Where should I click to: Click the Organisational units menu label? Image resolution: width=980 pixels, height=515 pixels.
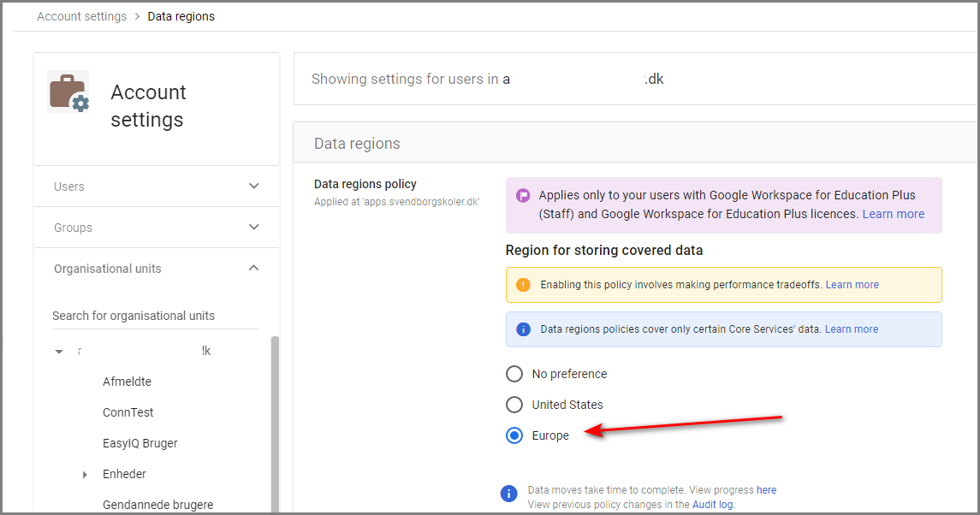108,269
